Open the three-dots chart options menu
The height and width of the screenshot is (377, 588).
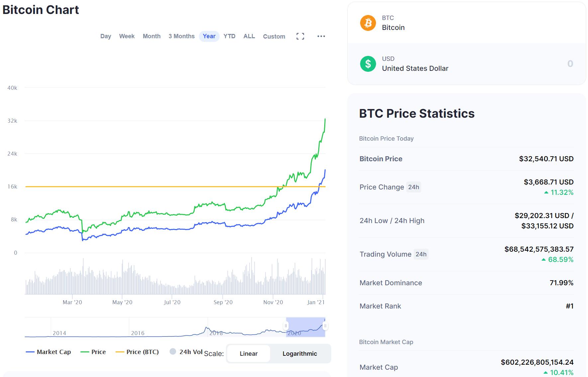[x=321, y=36]
